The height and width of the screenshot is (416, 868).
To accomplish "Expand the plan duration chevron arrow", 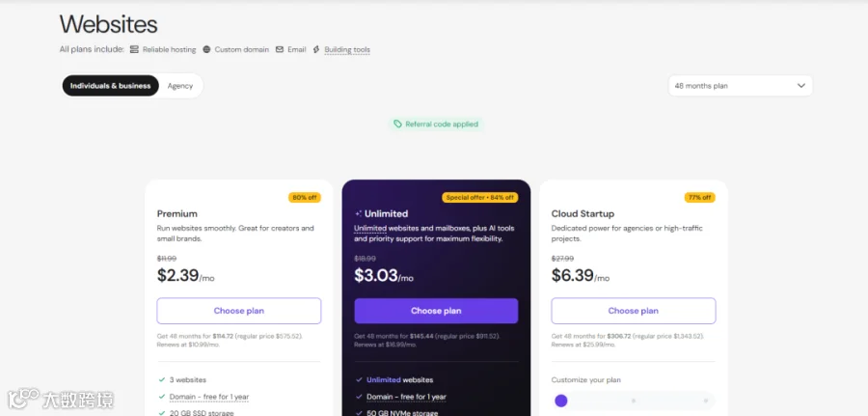I will [x=800, y=86].
